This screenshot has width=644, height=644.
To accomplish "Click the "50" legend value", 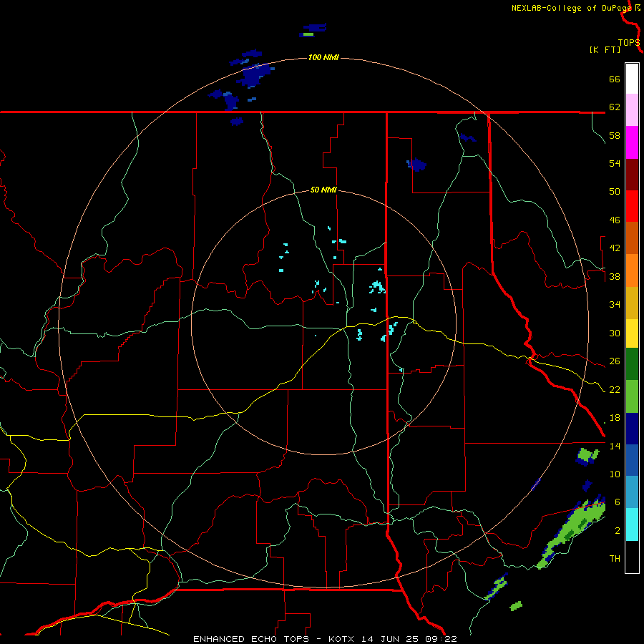I will 615,192.
